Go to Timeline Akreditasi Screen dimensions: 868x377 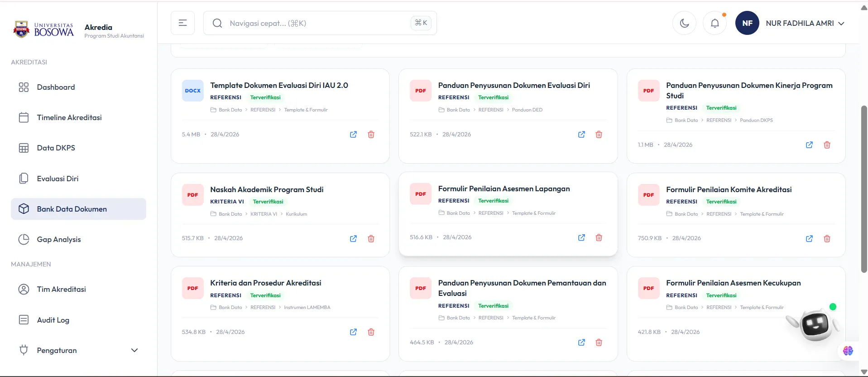click(78, 117)
